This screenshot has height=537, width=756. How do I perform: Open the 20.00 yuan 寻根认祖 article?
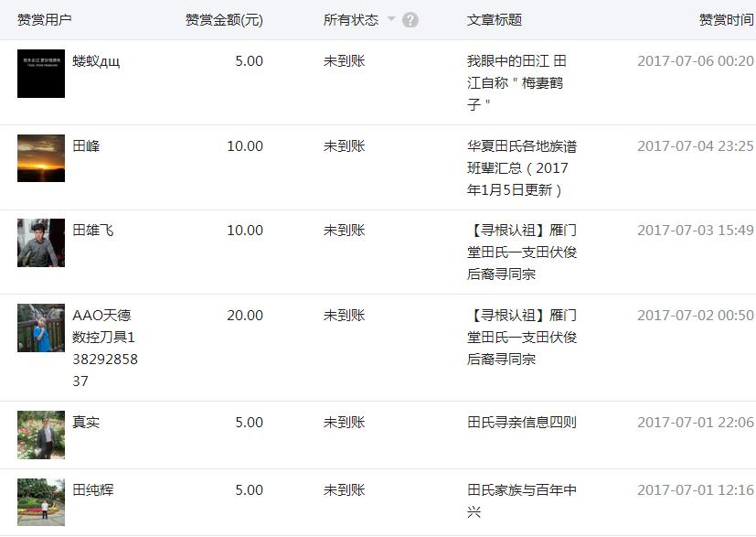(522, 337)
